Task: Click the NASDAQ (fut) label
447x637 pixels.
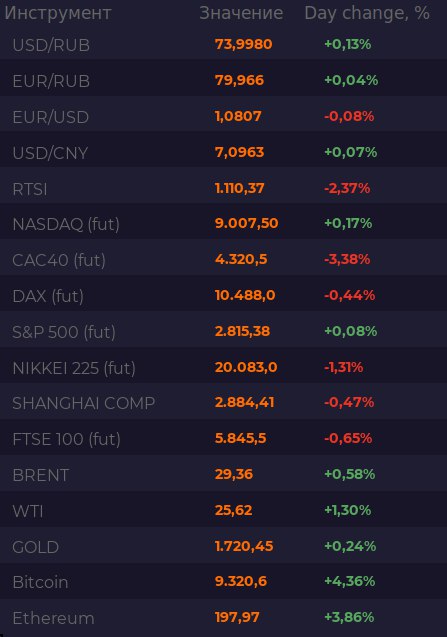Action: pos(66,224)
